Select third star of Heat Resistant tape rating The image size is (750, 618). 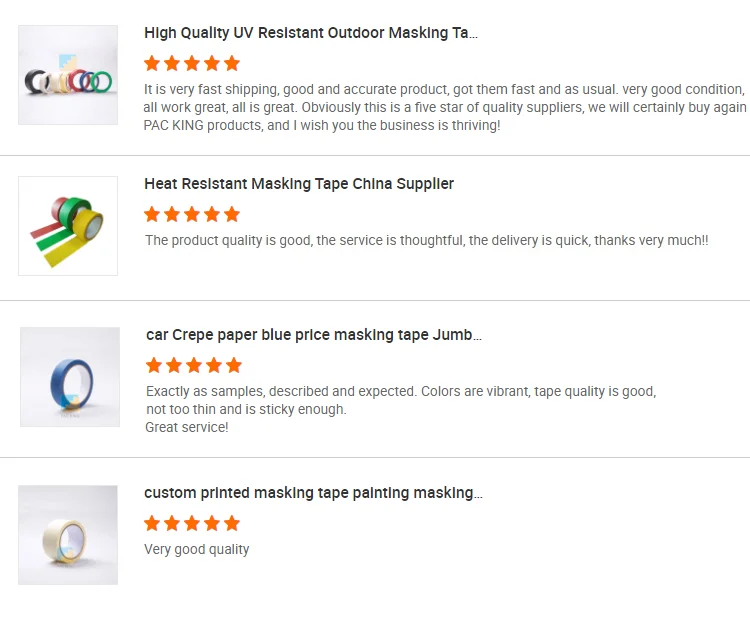(192, 214)
